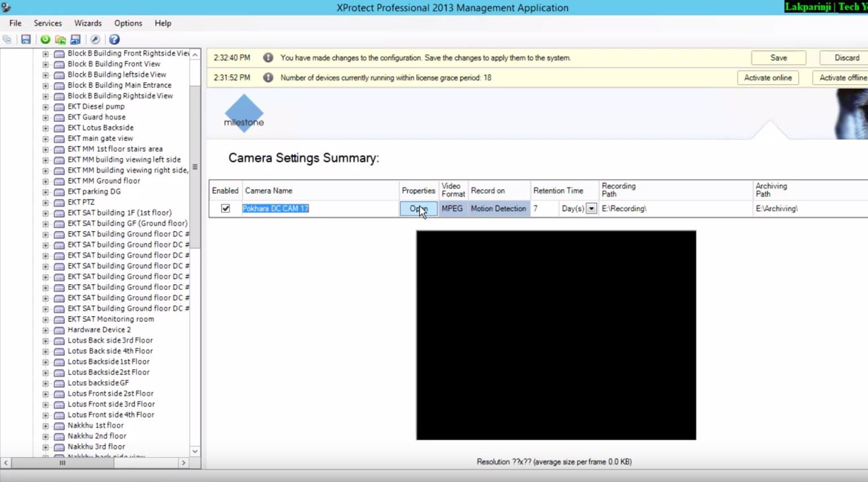Click the device icon of Block B Building Main Entrance
868x482 pixels.
pyautogui.click(x=59, y=86)
